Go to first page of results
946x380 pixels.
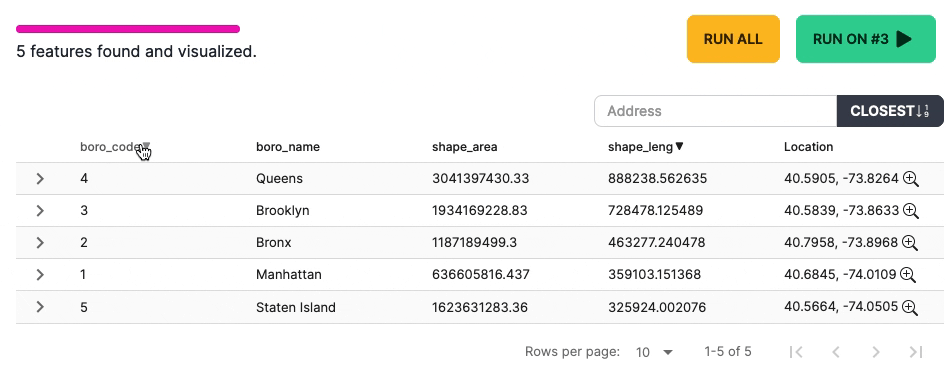click(796, 352)
